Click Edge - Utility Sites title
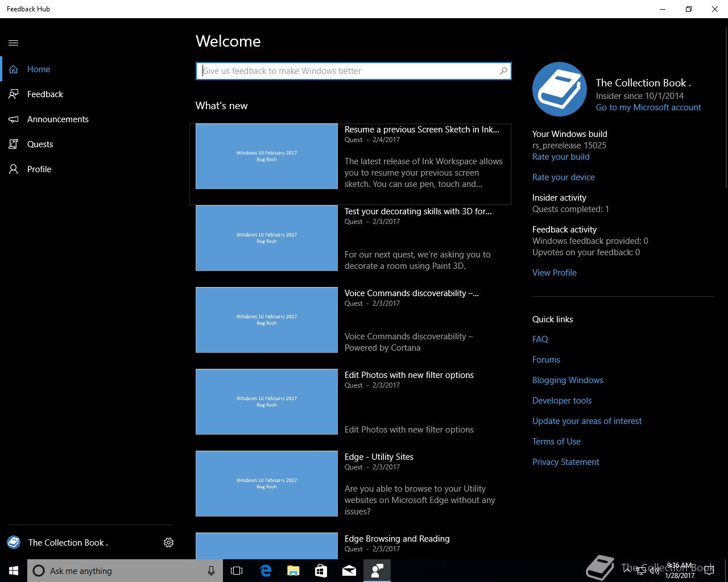 pos(379,457)
